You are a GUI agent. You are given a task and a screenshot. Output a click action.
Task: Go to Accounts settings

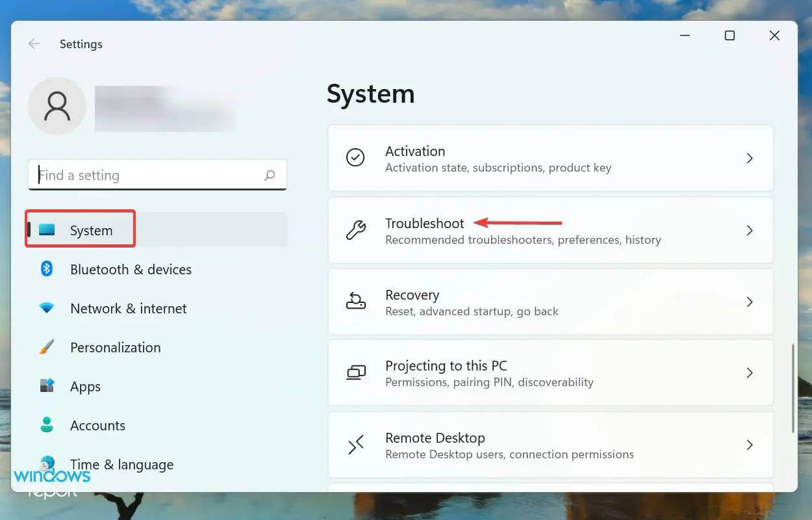(x=97, y=425)
